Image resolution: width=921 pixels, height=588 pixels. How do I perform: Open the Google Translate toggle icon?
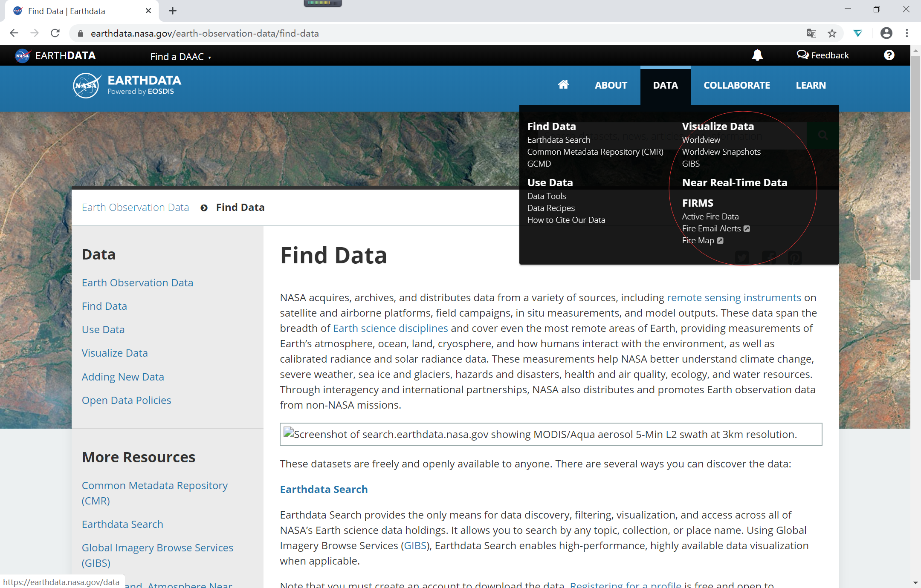tap(811, 33)
